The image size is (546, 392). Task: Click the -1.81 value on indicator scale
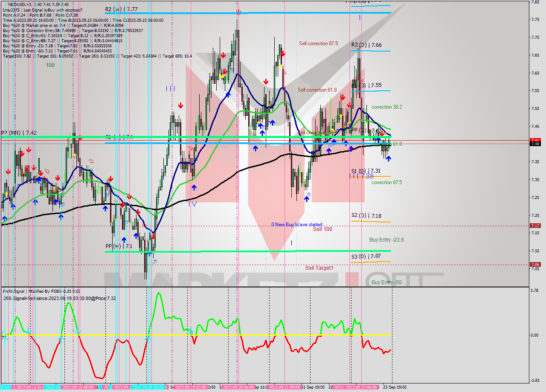coord(534,380)
